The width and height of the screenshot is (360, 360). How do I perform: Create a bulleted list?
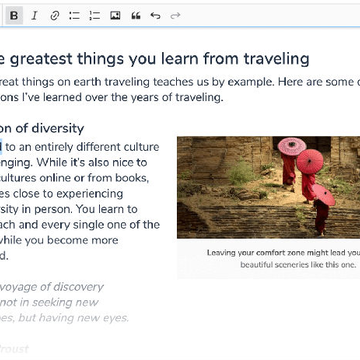[74, 16]
